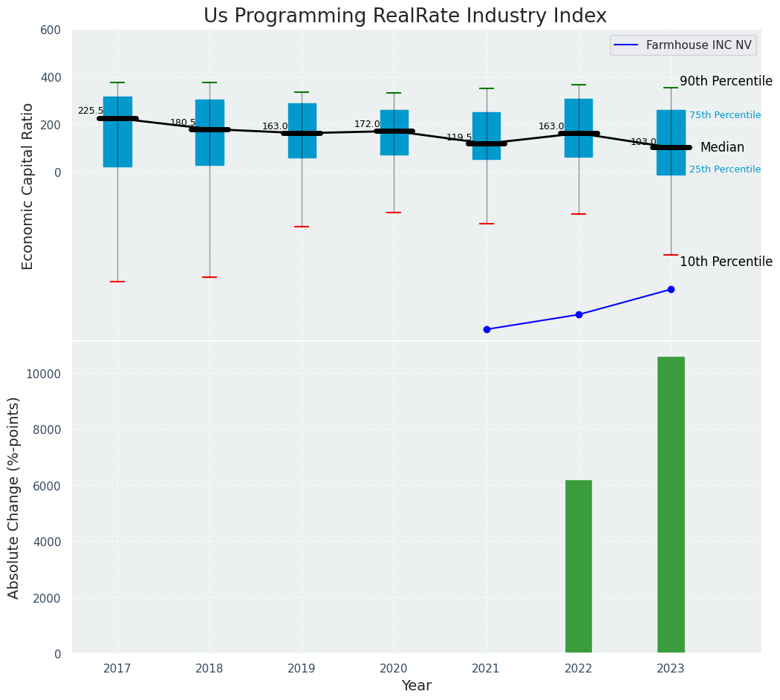This screenshot has width=780, height=700.
Task: Click the 25th Percentile label
Action: 724,169
